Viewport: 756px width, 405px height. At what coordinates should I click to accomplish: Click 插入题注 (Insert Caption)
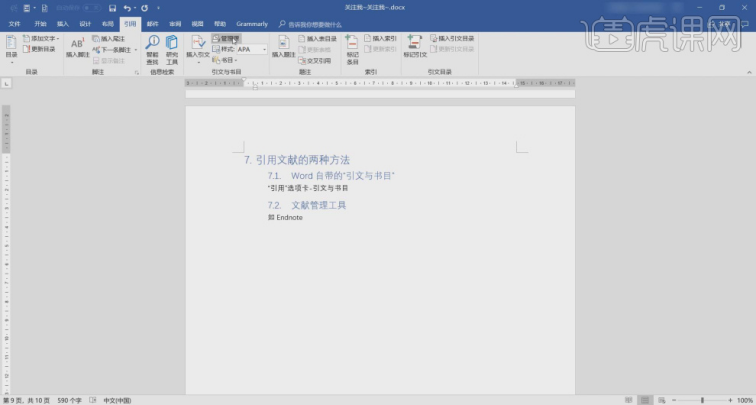[284, 47]
